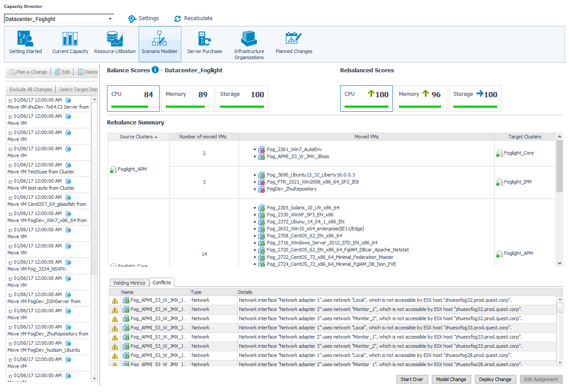Sort by Source Clusters column header
Image resolution: width=569 pixels, height=392 pixels.
(139, 137)
